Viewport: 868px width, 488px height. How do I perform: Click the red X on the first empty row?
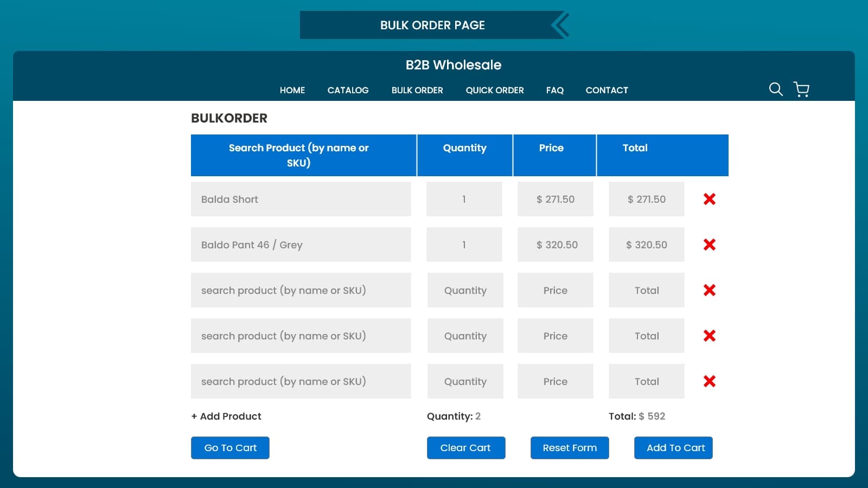(709, 290)
